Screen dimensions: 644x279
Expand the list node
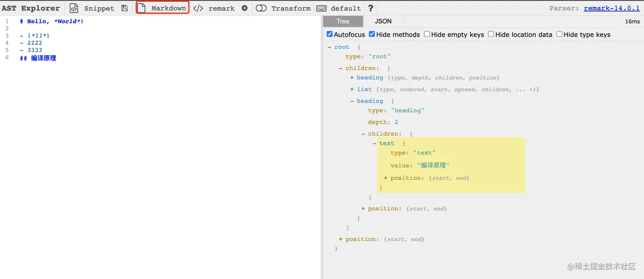pyautogui.click(x=352, y=89)
